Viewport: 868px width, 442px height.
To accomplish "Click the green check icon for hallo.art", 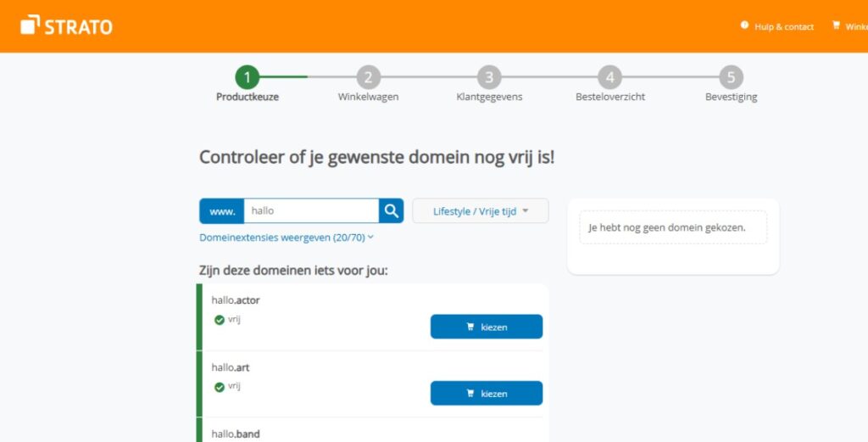I will point(220,387).
